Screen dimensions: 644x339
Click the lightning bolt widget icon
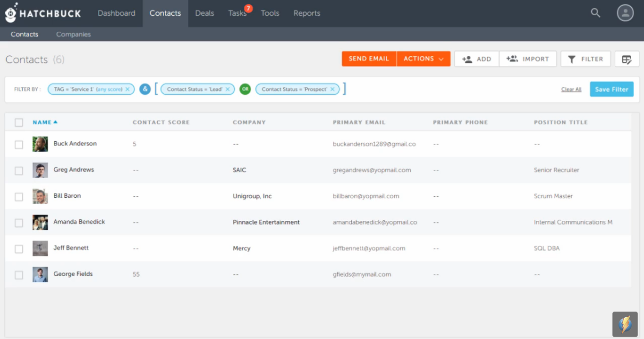click(625, 324)
